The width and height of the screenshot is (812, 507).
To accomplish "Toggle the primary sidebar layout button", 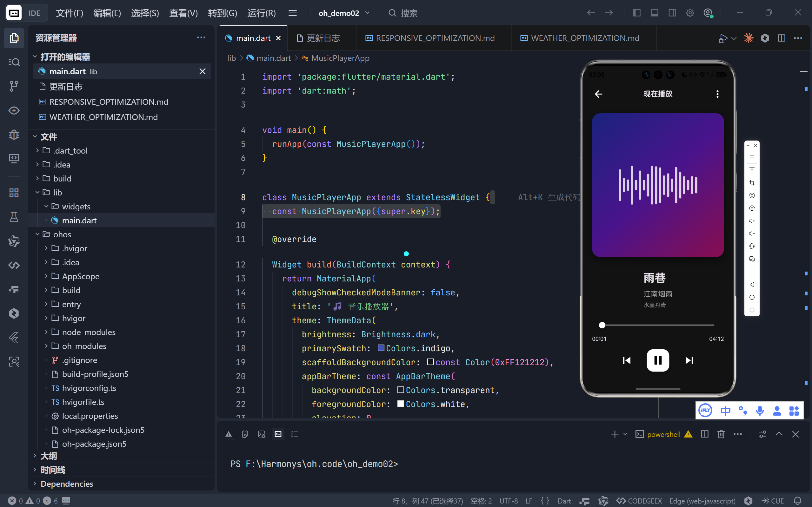I will [x=636, y=13].
